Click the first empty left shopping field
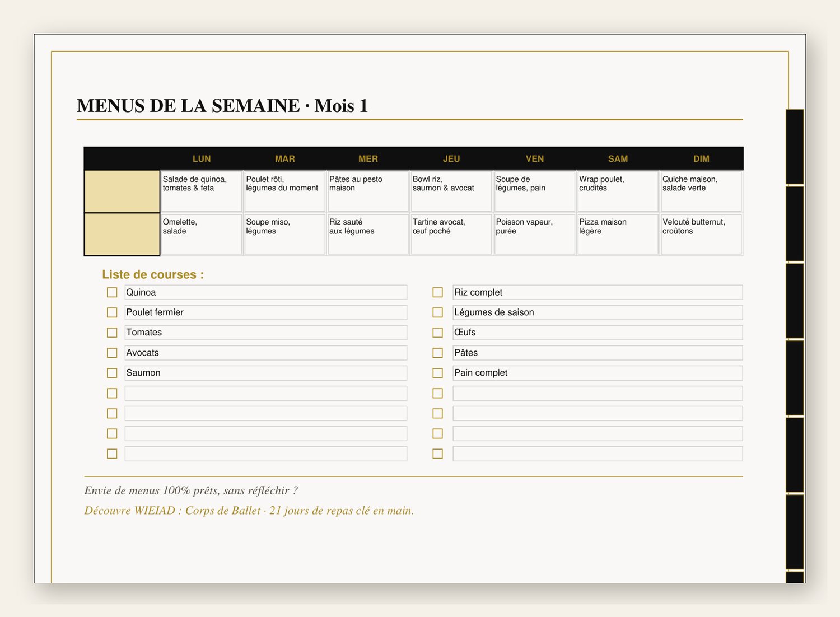The image size is (840, 617). [266, 393]
